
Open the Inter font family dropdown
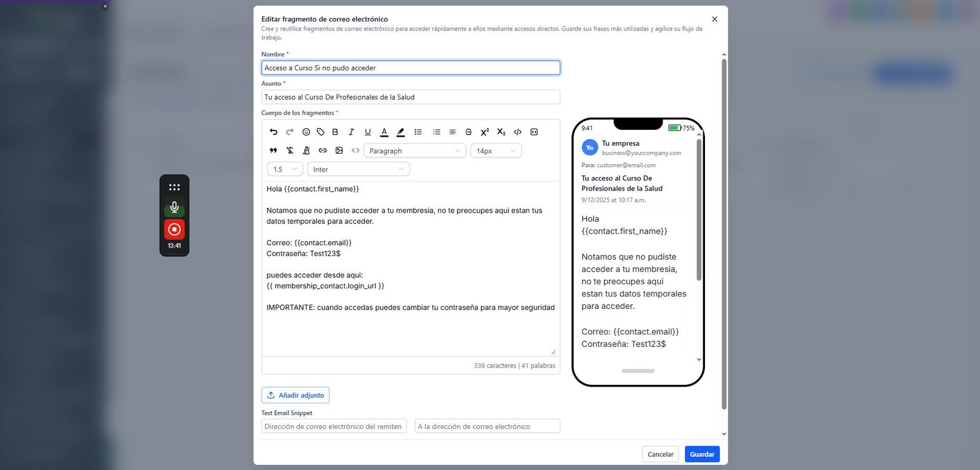coord(358,169)
